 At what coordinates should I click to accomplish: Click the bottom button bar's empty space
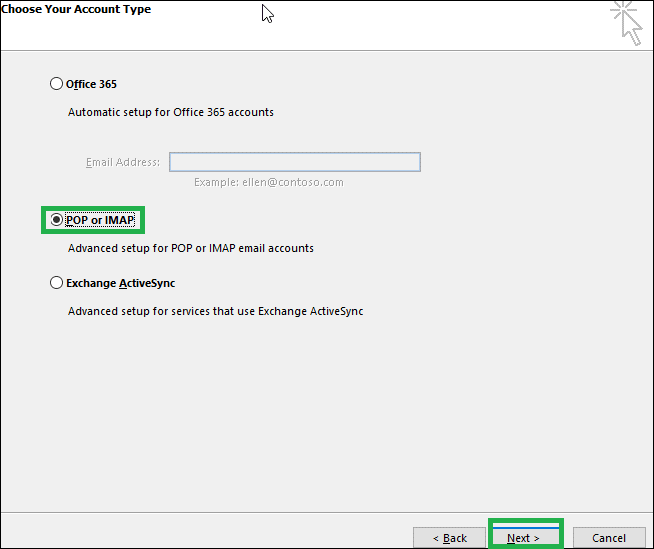(x=204, y=532)
